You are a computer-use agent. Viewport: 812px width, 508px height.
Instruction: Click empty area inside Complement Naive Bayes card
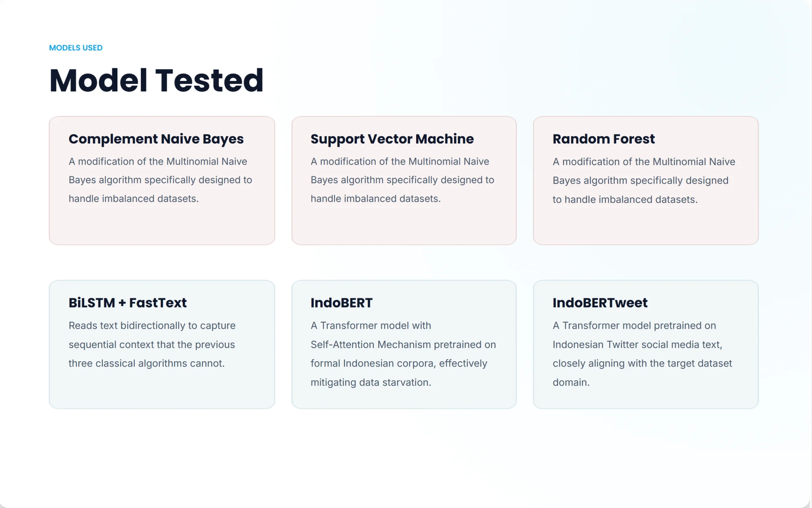tap(162, 226)
